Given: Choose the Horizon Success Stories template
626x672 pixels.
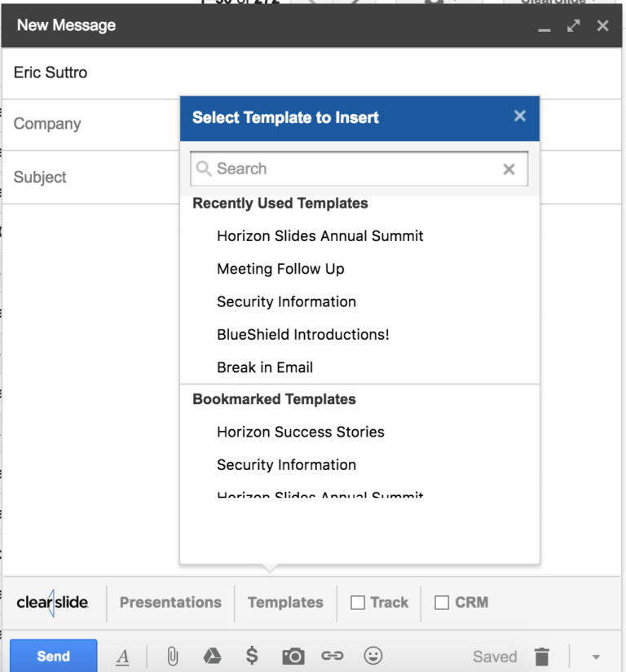Looking at the screenshot, I should pos(300,432).
